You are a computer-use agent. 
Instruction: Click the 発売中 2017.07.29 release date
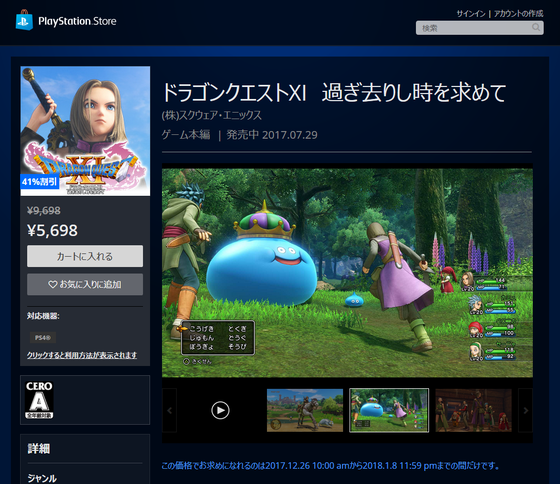click(x=272, y=135)
